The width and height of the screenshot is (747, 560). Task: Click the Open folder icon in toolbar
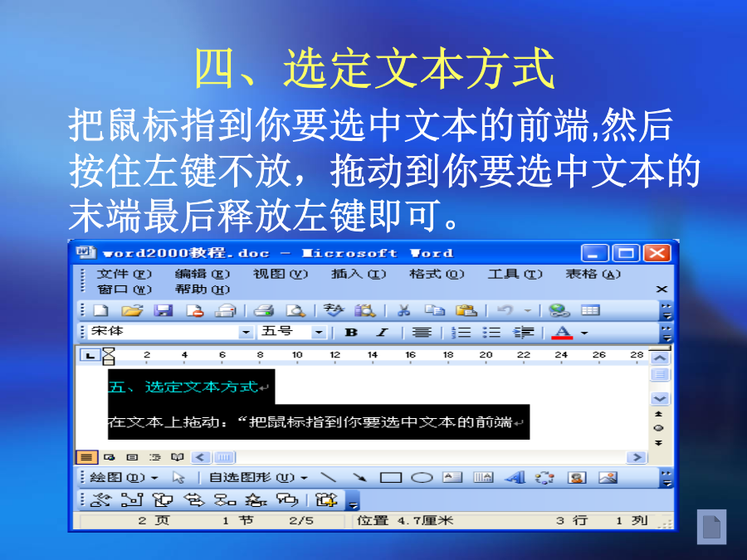[132, 310]
